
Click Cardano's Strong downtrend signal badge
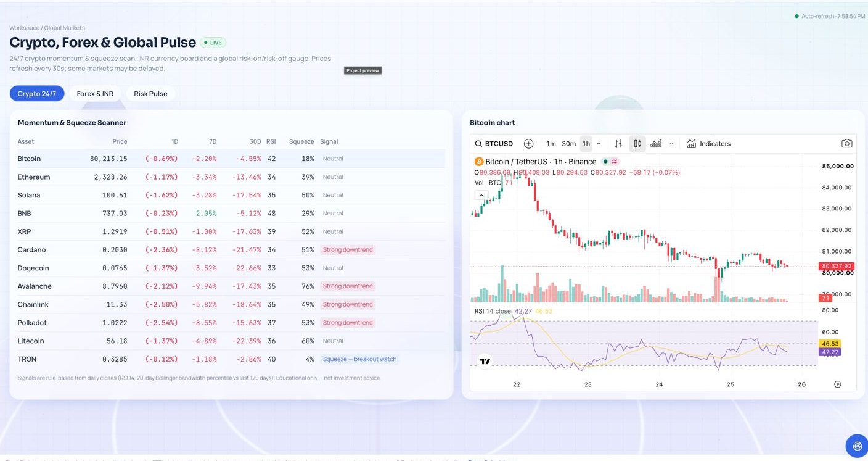pyautogui.click(x=348, y=250)
